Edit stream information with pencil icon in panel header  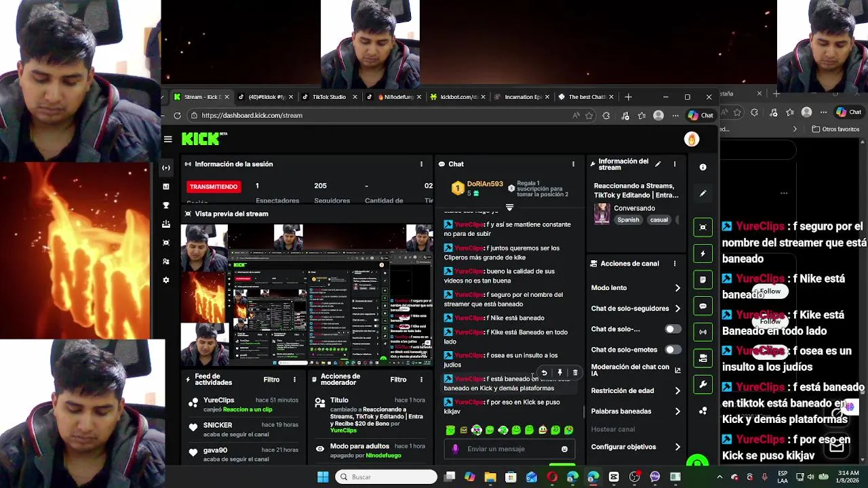click(657, 164)
